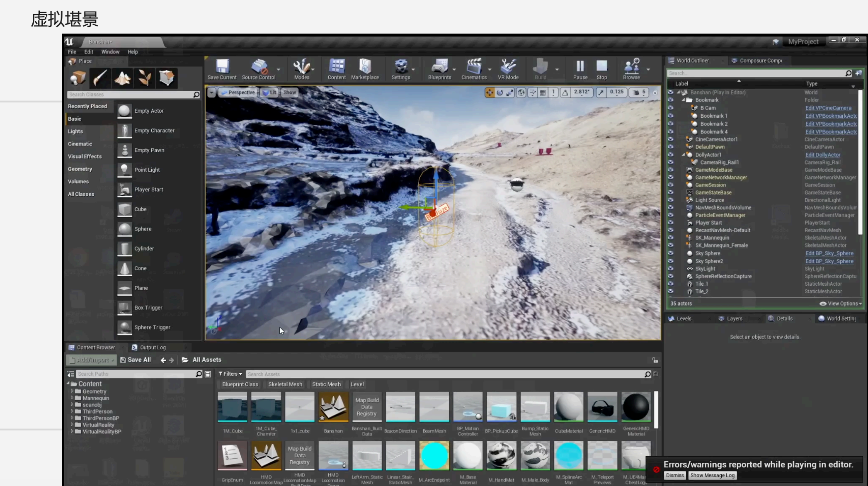Toggle surface snapping icon in viewport
The width and height of the screenshot is (868, 486).
click(x=533, y=92)
